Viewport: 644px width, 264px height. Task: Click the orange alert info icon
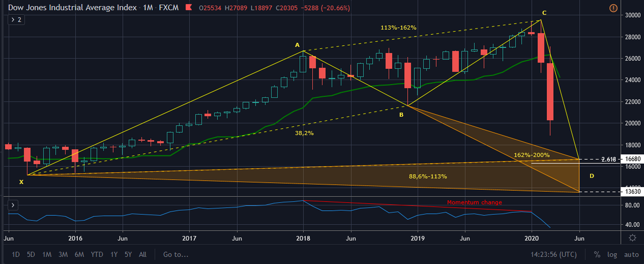(x=613, y=8)
